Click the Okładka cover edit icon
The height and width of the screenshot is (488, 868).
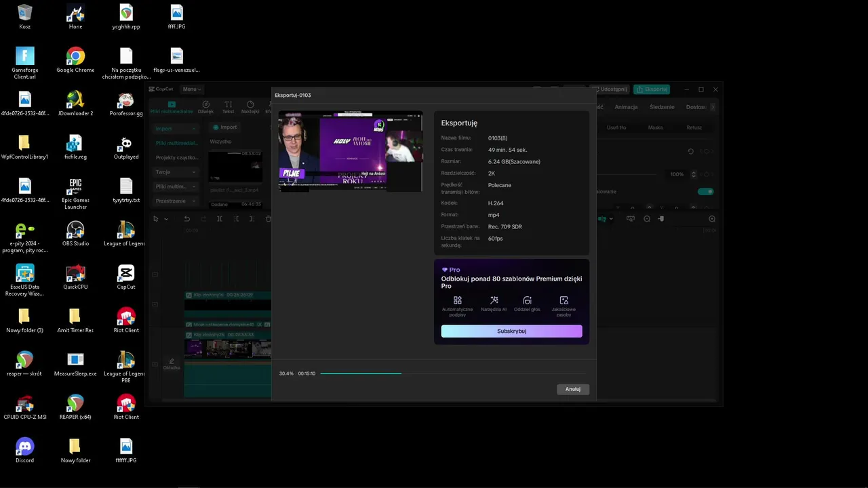point(172,364)
